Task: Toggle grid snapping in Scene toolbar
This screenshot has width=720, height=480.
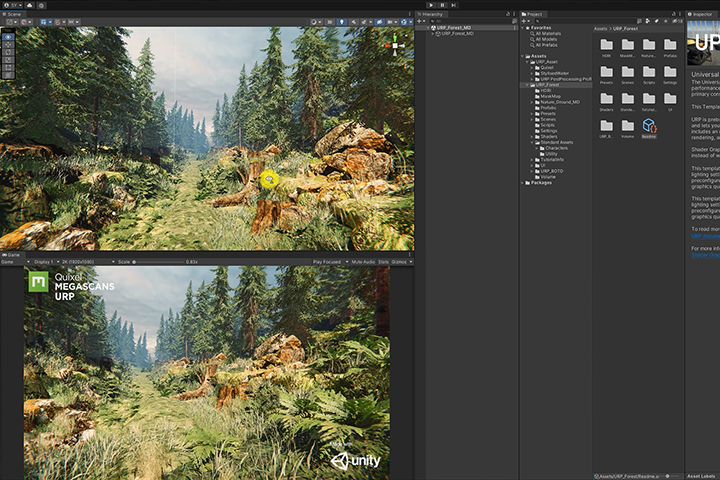Action: 59,22
